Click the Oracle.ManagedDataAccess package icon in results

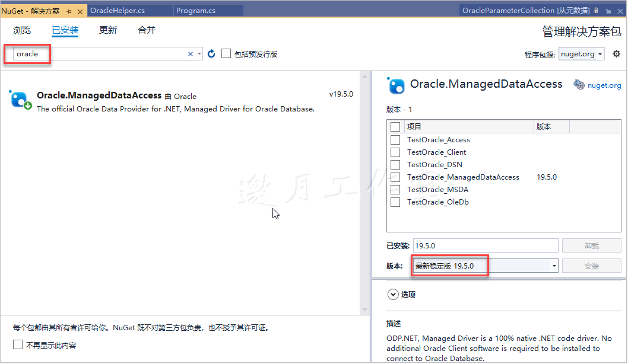20,100
